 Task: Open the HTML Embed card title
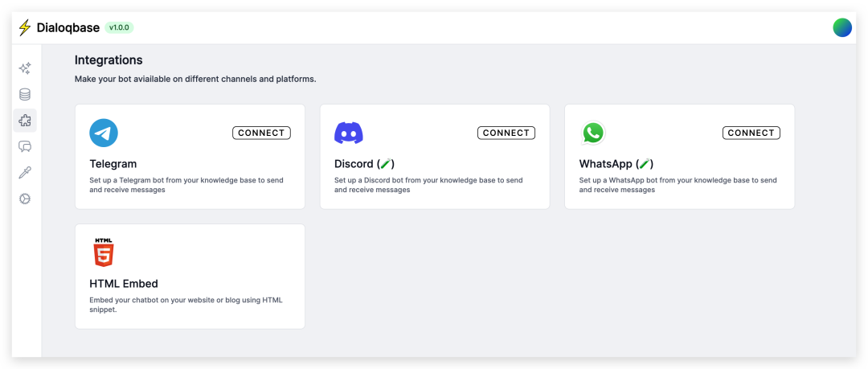[124, 284]
